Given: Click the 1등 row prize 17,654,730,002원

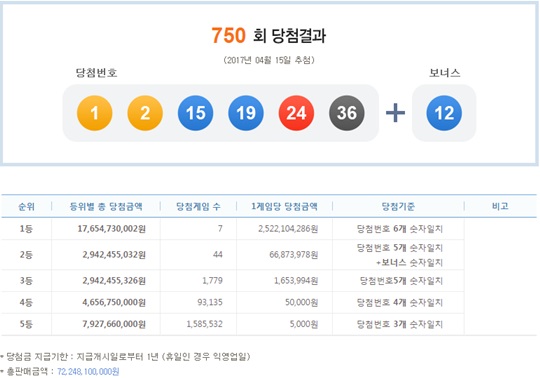Looking at the screenshot, I should [112, 229].
